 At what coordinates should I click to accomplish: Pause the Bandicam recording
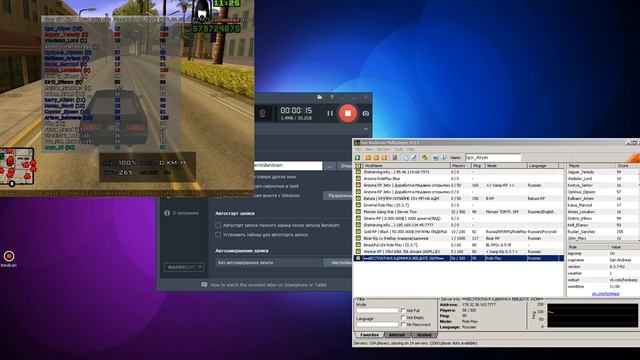[330, 113]
